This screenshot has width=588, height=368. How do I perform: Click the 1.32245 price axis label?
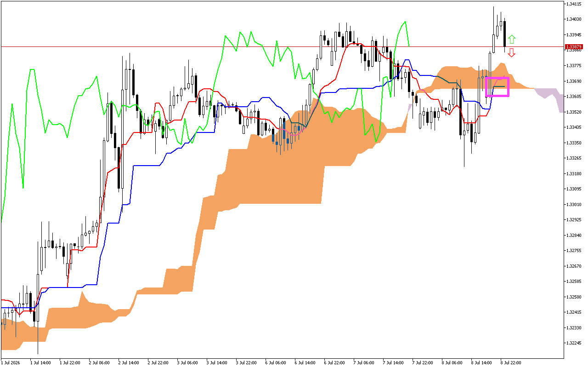click(574, 343)
